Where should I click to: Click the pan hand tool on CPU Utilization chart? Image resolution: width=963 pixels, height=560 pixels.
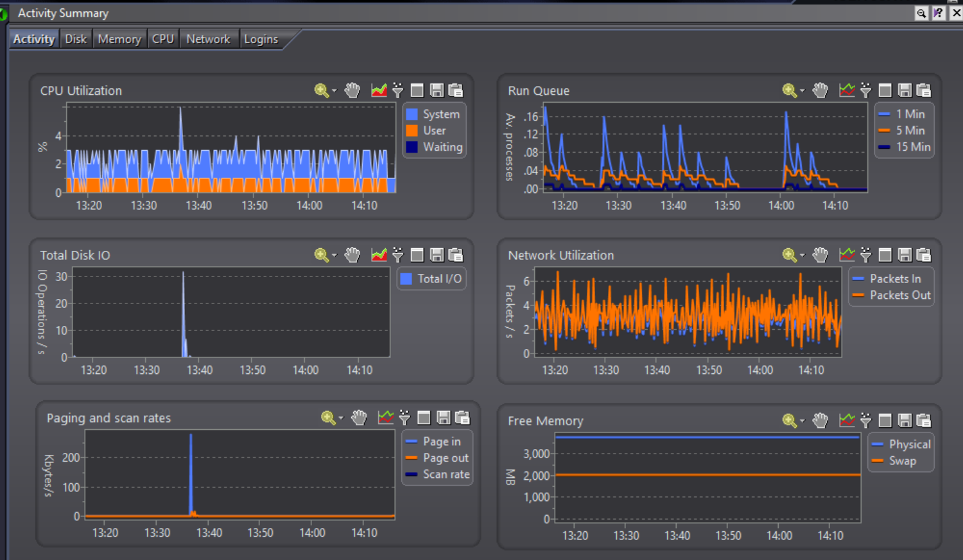[352, 90]
